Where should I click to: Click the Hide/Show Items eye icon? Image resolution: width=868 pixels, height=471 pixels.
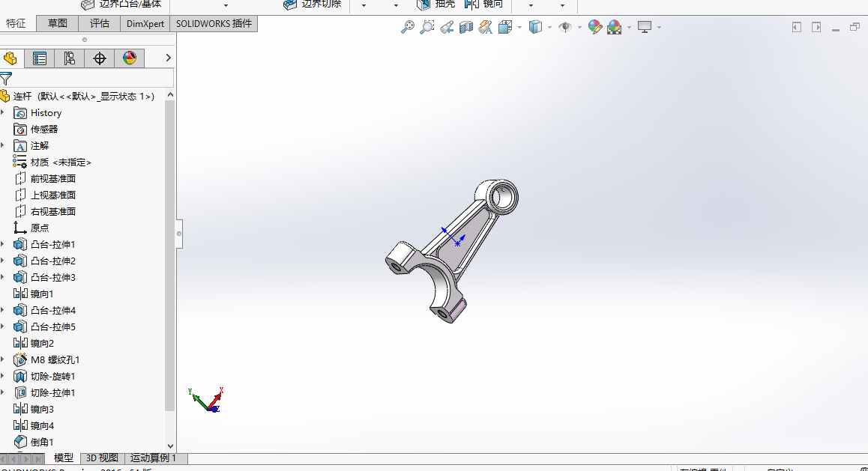[564, 27]
